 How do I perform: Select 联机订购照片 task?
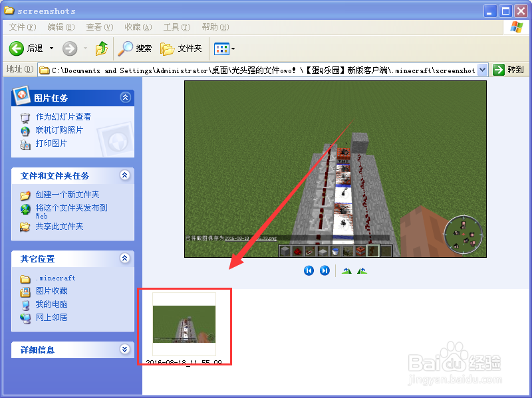[59, 130]
